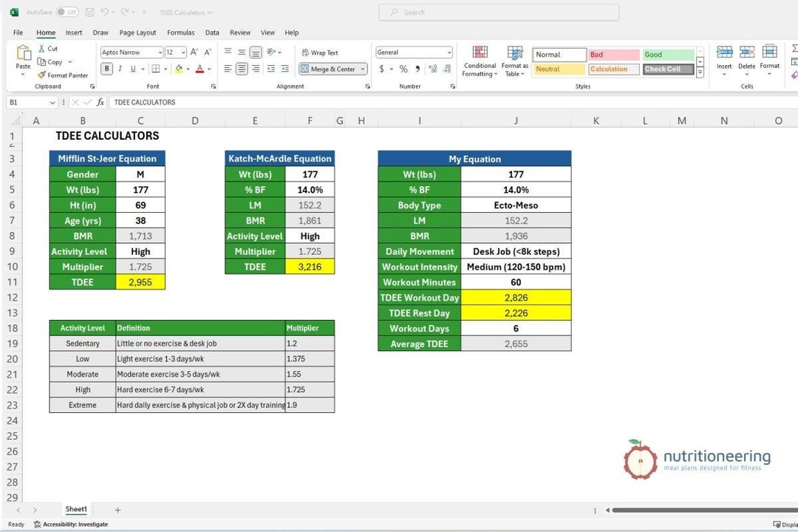Viewport: 798px width, 532px height.
Task: Click the Increase Font Size icon
Action: point(194,52)
